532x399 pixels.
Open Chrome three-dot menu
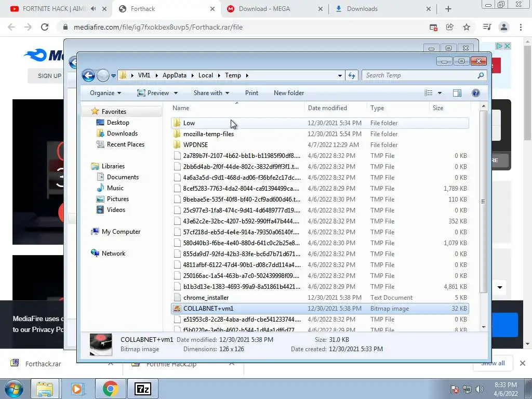click(521, 27)
